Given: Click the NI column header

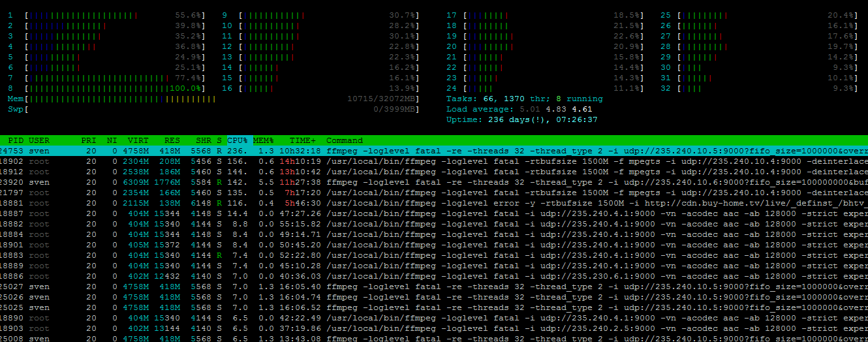Looking at the screenshot, I should (112, 140).
